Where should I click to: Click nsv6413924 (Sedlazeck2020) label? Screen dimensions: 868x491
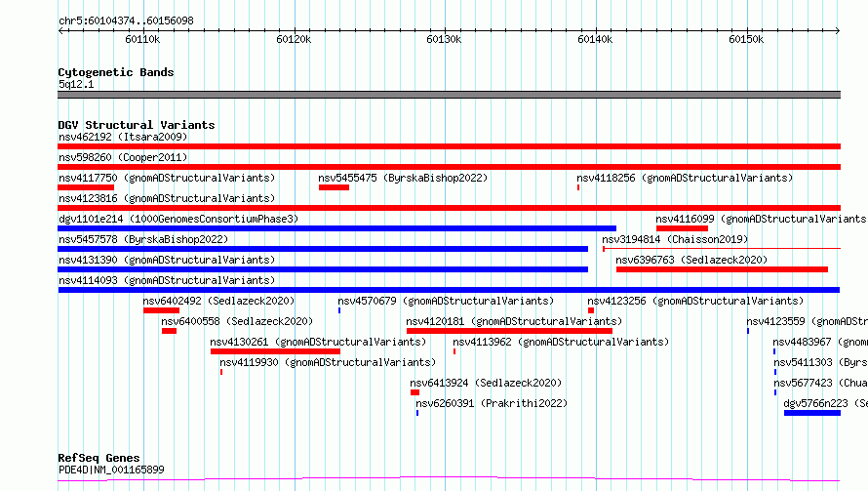(486, 383)
